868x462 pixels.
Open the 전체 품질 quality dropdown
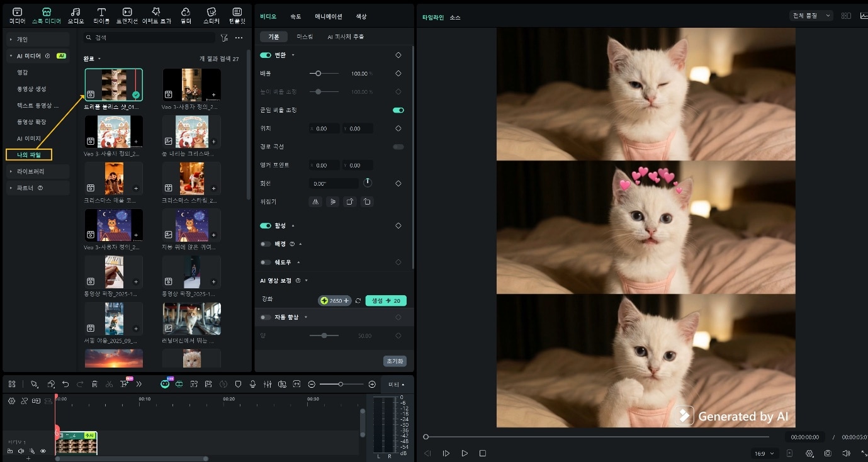pos(811,15)
